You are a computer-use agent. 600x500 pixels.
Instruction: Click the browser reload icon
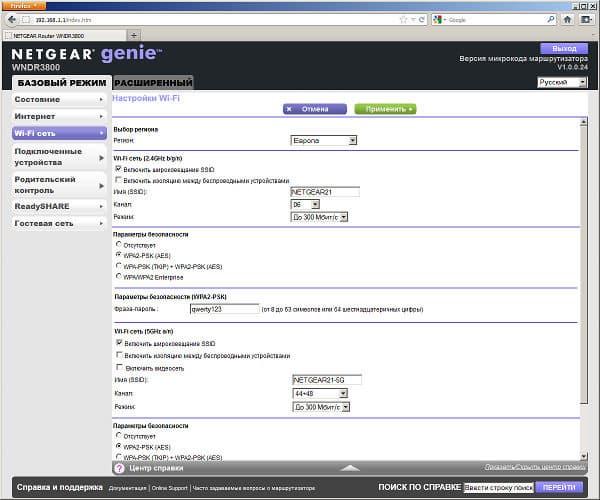422,20
